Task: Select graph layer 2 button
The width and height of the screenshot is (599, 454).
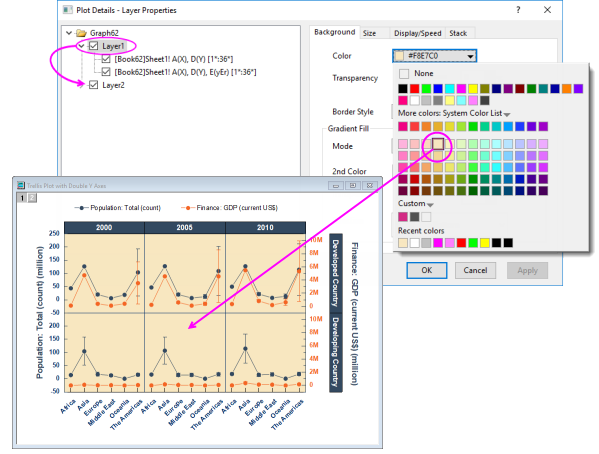Action: [32, 198]
